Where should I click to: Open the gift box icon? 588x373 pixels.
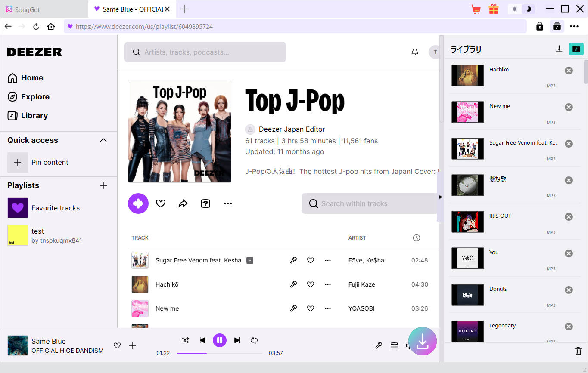(x=493, y=9)
